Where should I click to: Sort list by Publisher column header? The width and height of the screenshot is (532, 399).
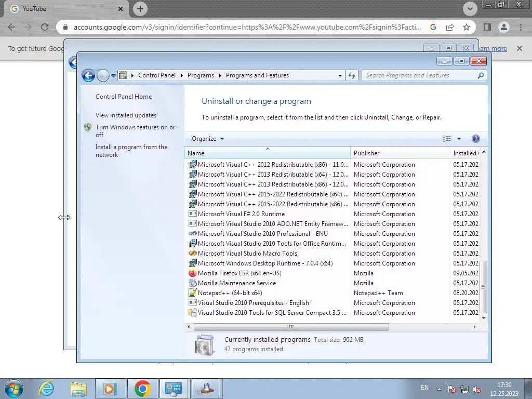(x=401, y=153)
